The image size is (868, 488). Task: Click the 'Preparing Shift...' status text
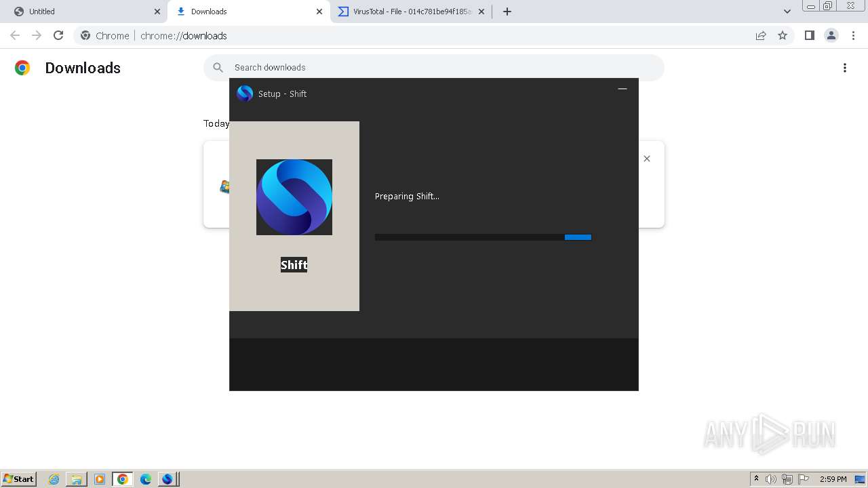pyautogui.click(x=407, y=197)
